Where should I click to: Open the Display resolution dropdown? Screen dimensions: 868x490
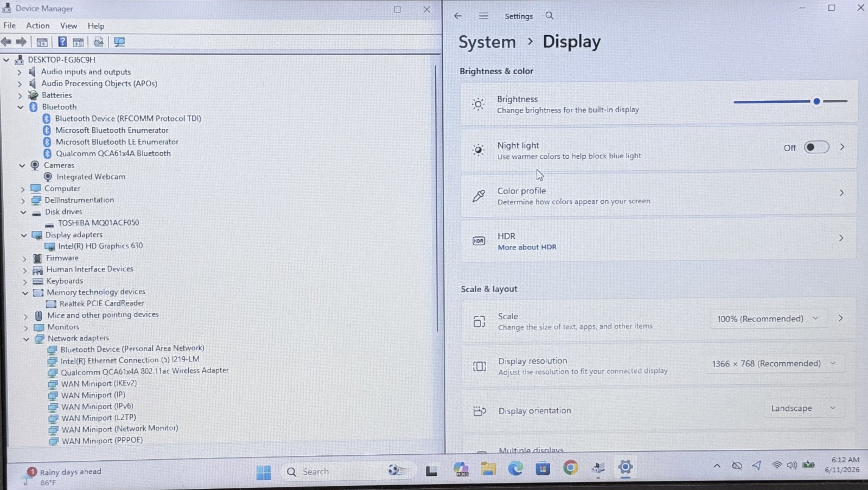tap(775, 364)
